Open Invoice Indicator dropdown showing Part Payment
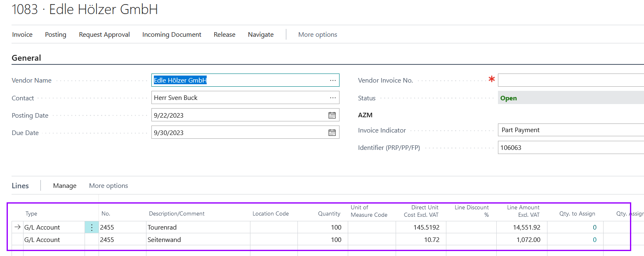The image size is (644, 256). (x=571, y=130)
